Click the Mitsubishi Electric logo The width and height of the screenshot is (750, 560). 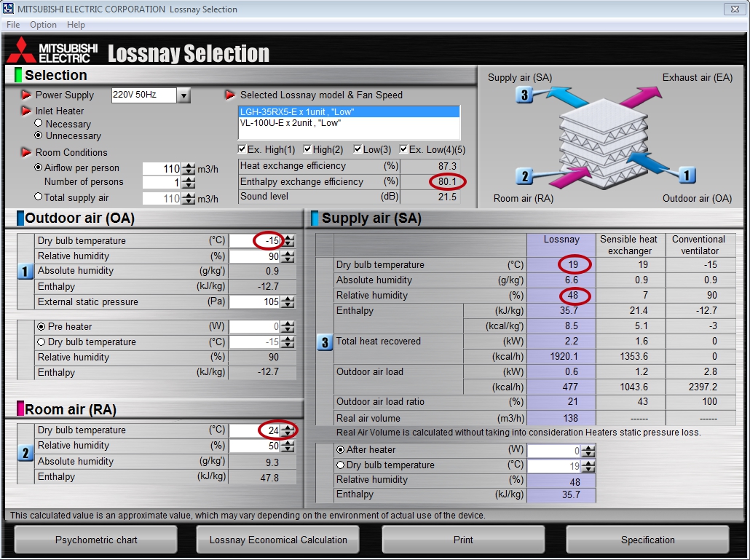click(x=52, y=52)
